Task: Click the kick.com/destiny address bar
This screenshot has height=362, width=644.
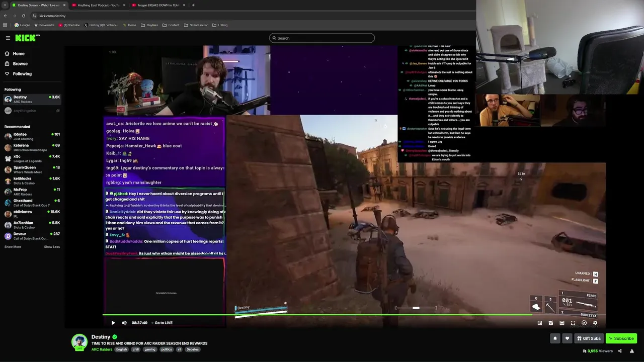Action: point(252,16)
